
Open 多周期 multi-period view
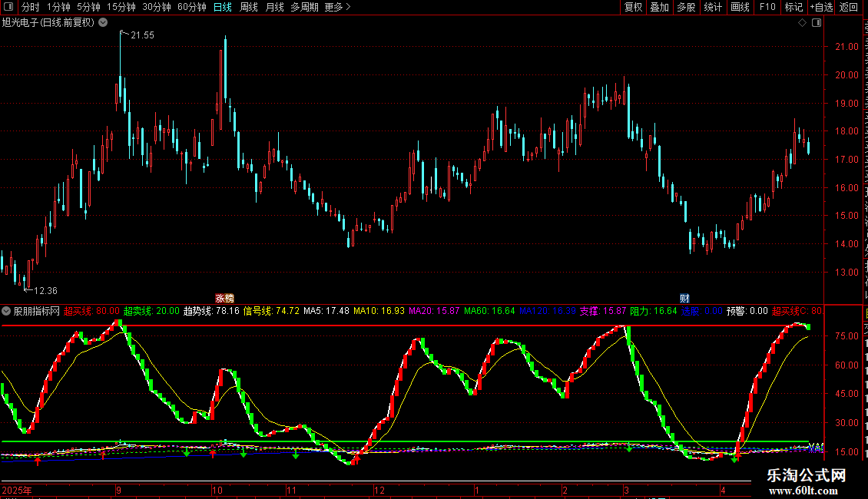[304, 7]
